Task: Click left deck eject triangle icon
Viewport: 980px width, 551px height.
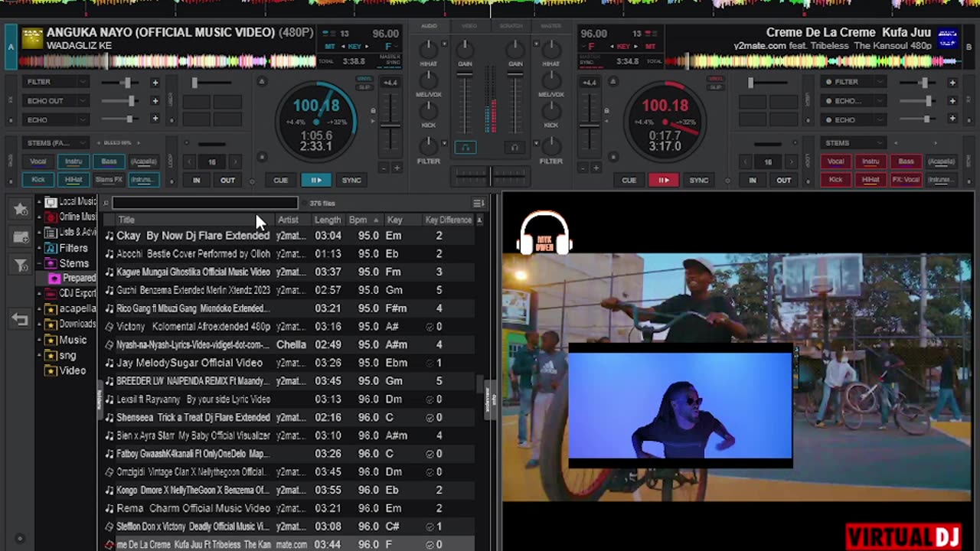Action: tap(262, 82)
